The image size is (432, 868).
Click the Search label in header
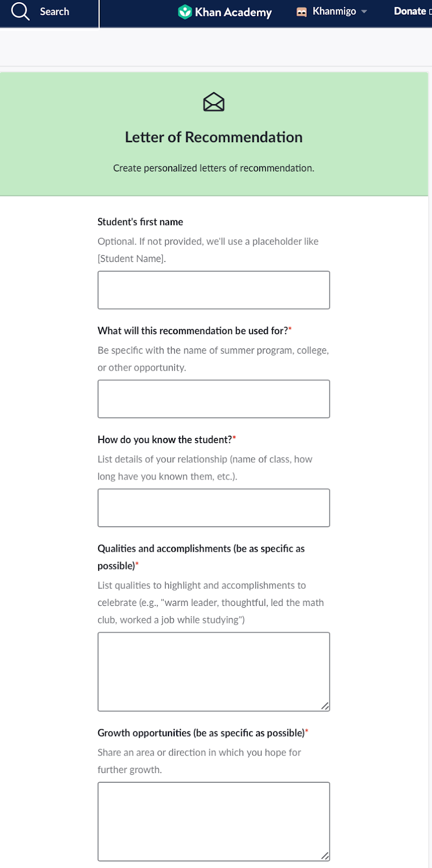(x=54, y=11)
